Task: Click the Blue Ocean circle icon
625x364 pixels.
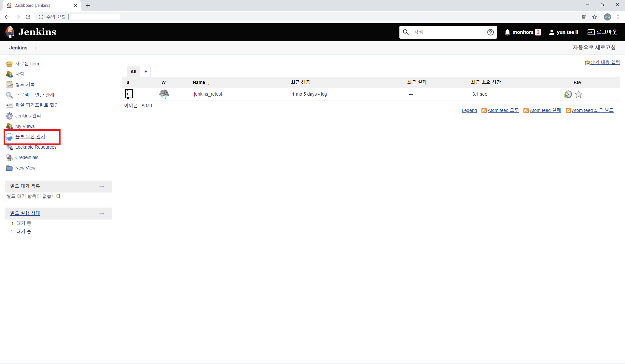Action: (x=9, y=137)
